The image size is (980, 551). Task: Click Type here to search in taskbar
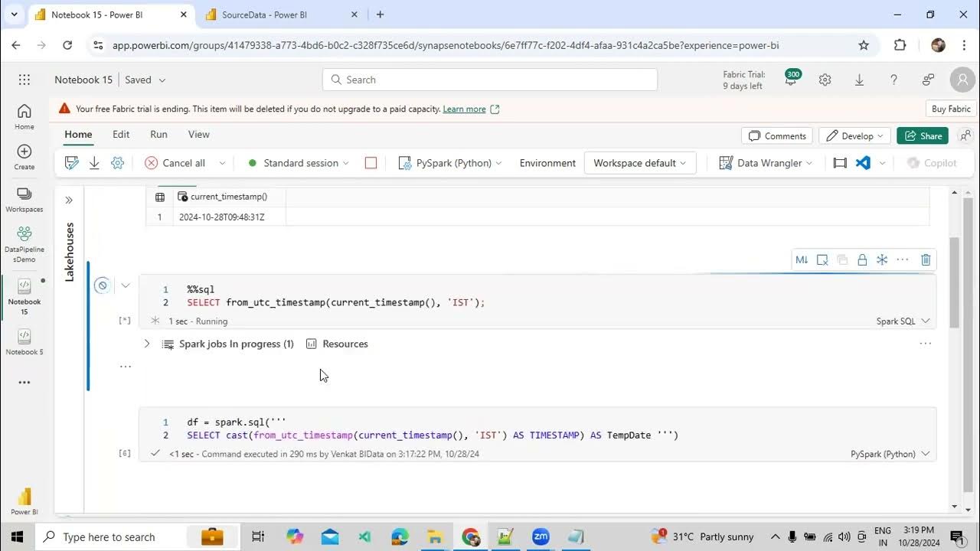coord(109,536)
